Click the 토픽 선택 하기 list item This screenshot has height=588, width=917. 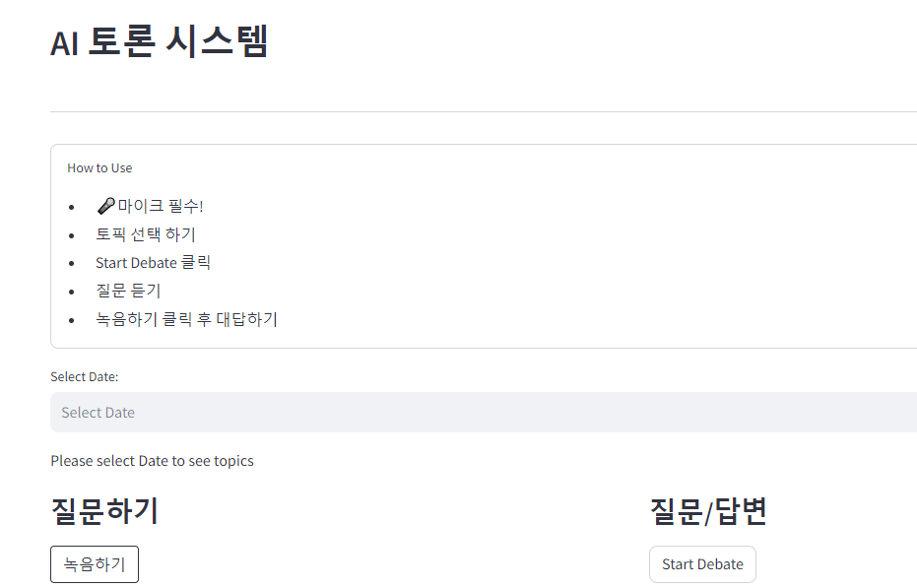coord(146,234)
